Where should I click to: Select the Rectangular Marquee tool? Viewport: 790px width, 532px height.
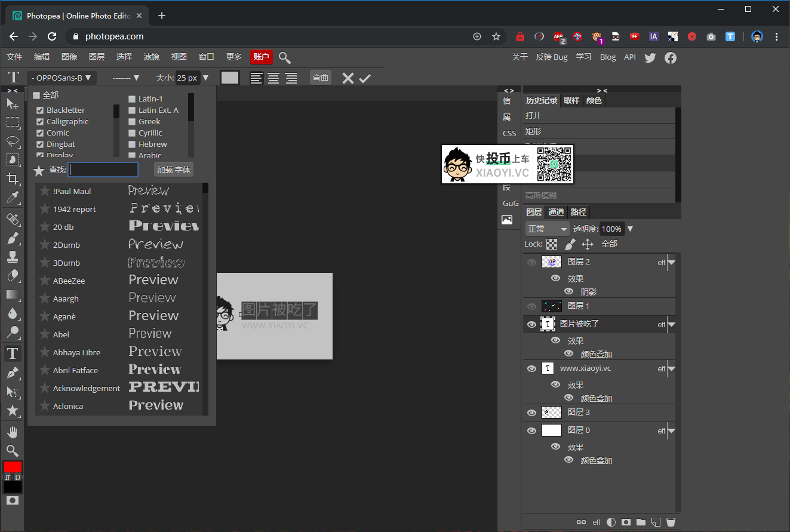tap(12, 122)
